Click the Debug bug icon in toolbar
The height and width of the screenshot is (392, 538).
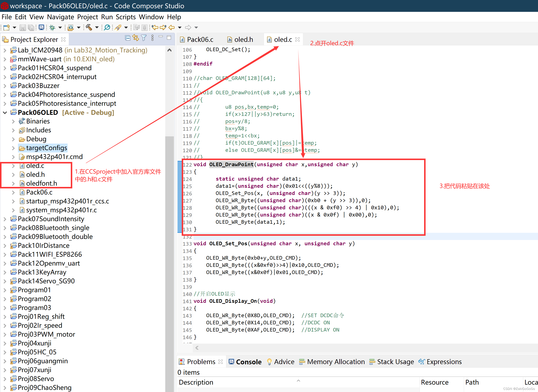[x=52, y=27]
